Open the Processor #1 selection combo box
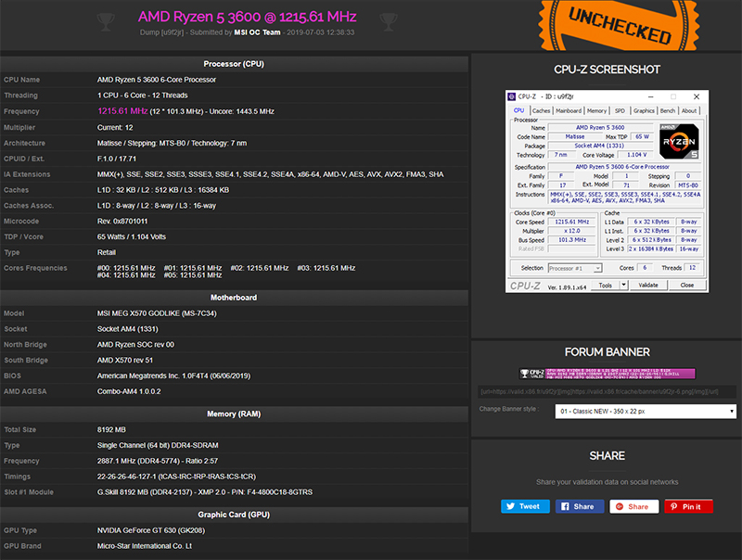Image resolution: width=742 pixels, height=560 pixels. click(575, 268)
